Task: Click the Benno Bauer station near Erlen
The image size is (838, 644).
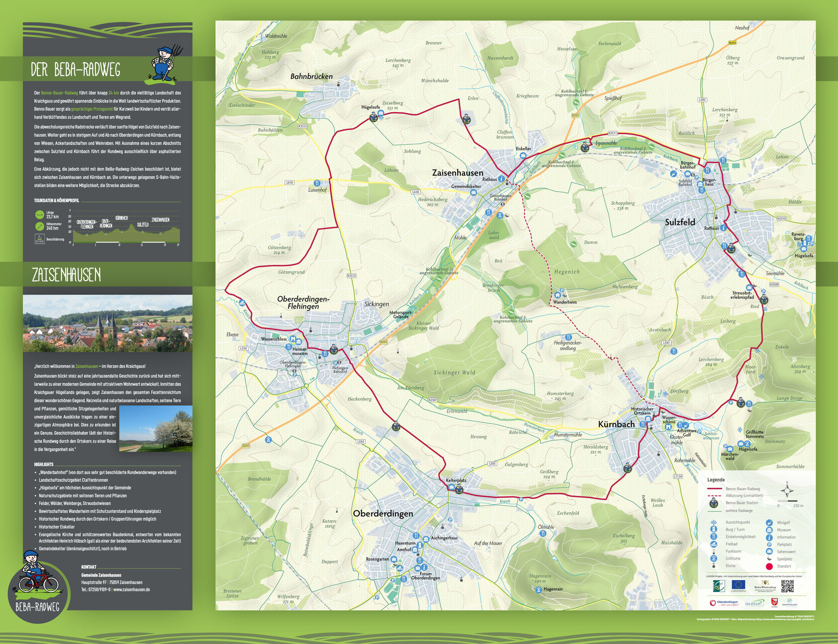Action: [x=466, y=120]
